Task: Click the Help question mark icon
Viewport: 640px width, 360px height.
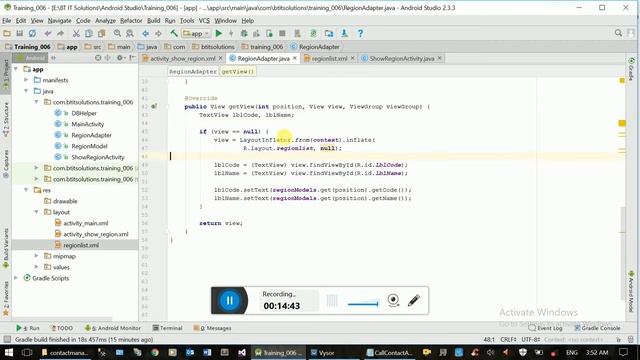Action: 360,33
